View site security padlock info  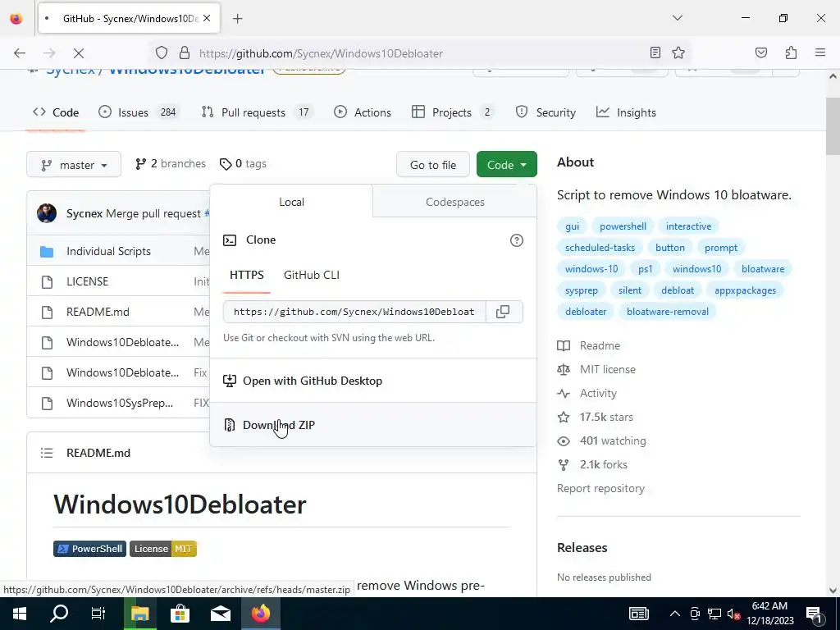185,52
